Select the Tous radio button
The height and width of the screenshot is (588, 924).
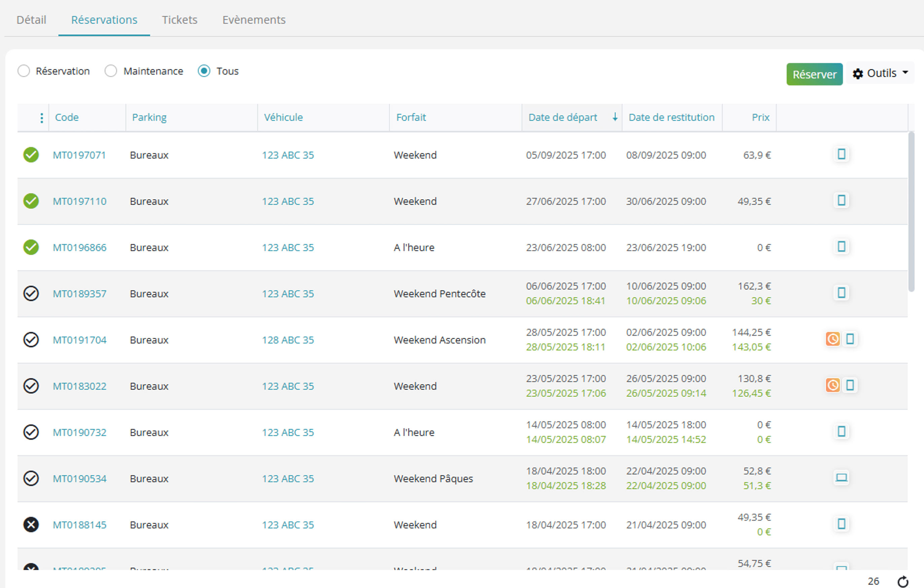204,71
